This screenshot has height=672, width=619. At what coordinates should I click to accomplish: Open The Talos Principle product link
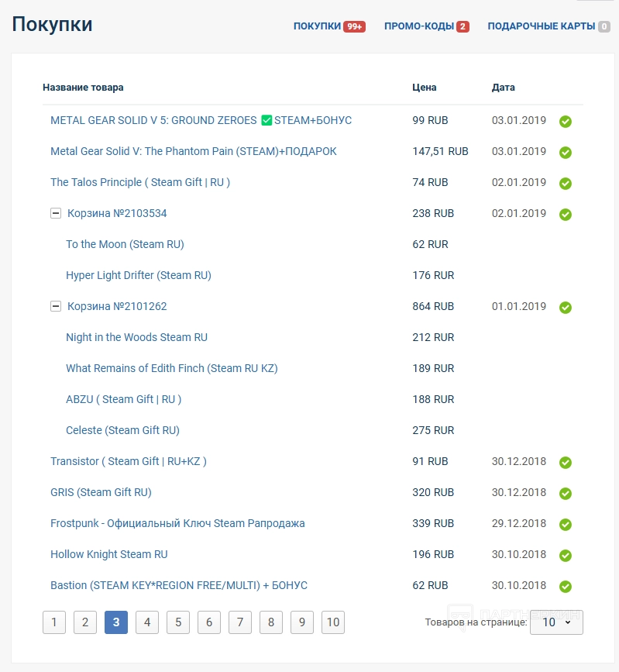[140, 182]
